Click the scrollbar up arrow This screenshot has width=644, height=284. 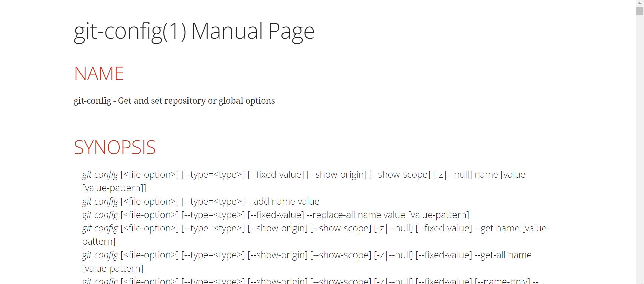640,3
